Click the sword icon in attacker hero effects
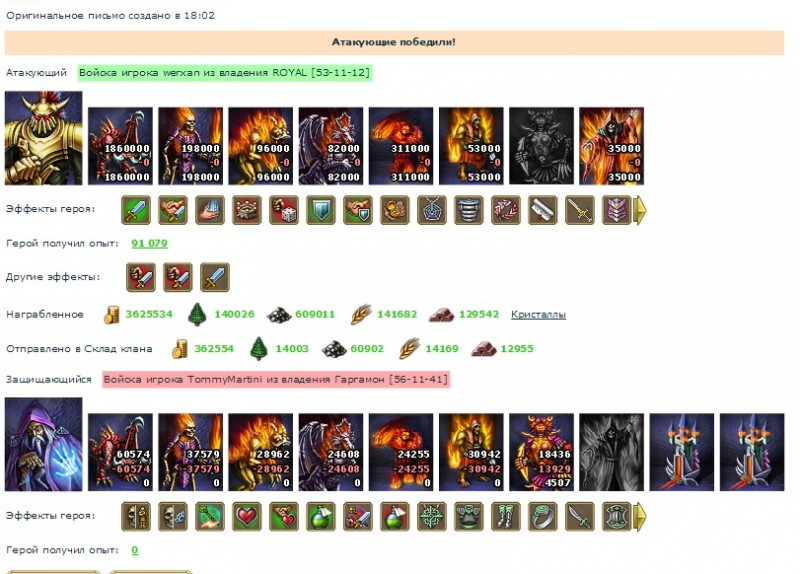Screen dimensions: 800x574 click(136, 210)
